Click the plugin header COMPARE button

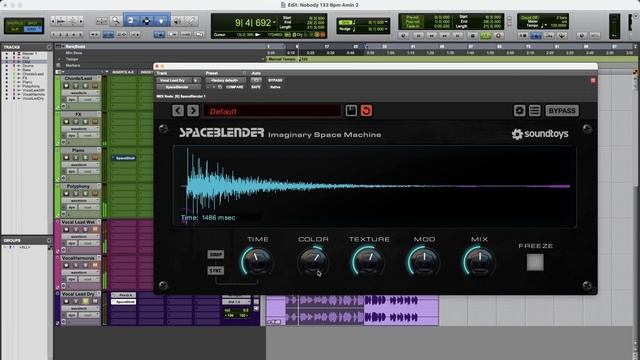(235, 87)
